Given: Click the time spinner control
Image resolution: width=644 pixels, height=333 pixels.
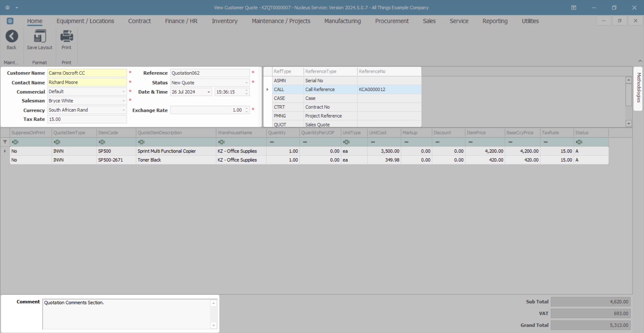Looking at the screenshot, I should [x=247, y=92].
